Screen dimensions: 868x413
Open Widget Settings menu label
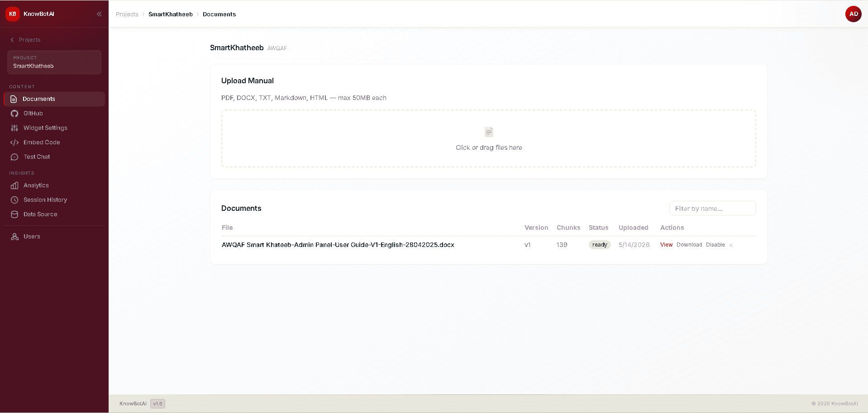(45, 128)
